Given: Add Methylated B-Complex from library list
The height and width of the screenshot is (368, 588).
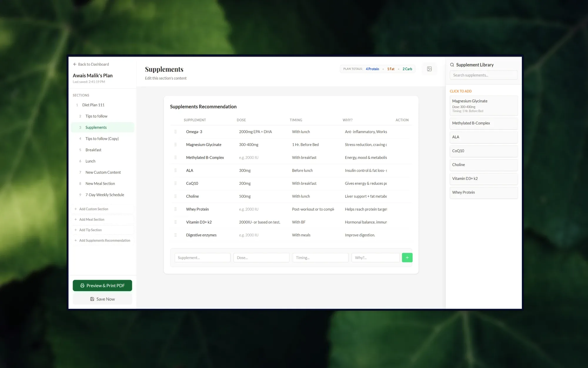Looking at the screenshot, I should point(484,123).
